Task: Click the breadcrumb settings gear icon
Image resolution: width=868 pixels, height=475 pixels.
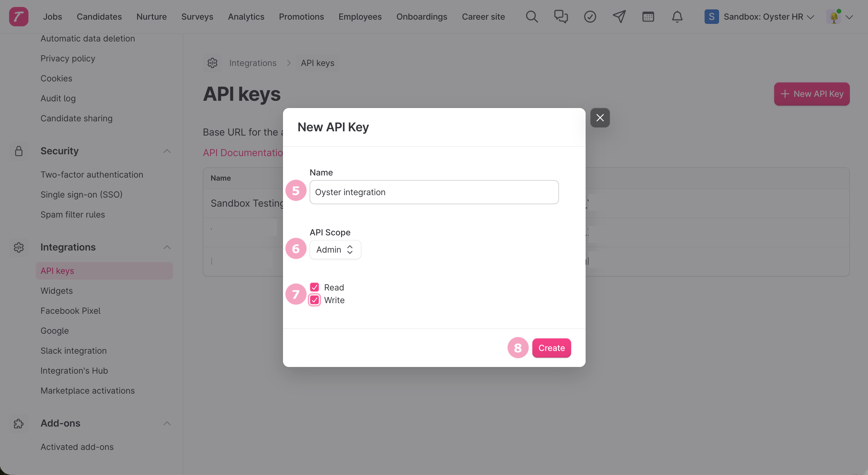Action: 212,63
